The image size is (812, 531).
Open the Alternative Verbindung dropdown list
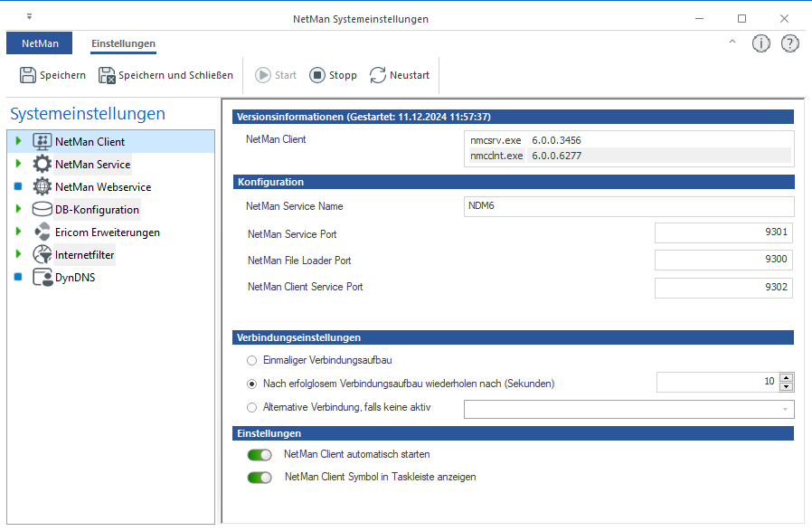coord(783,410)
